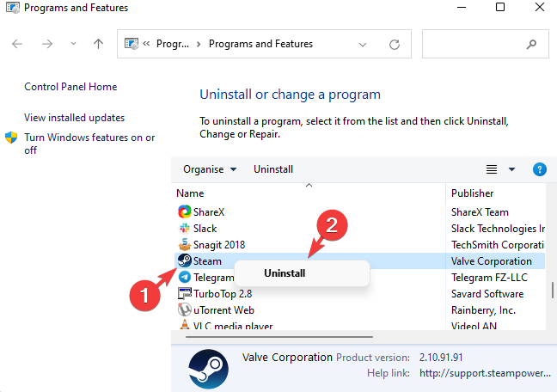Image resolution: width=557 pixels, height=392 pixels.
Task: Open the view options dropdown arrow
Action: (512, 169)
